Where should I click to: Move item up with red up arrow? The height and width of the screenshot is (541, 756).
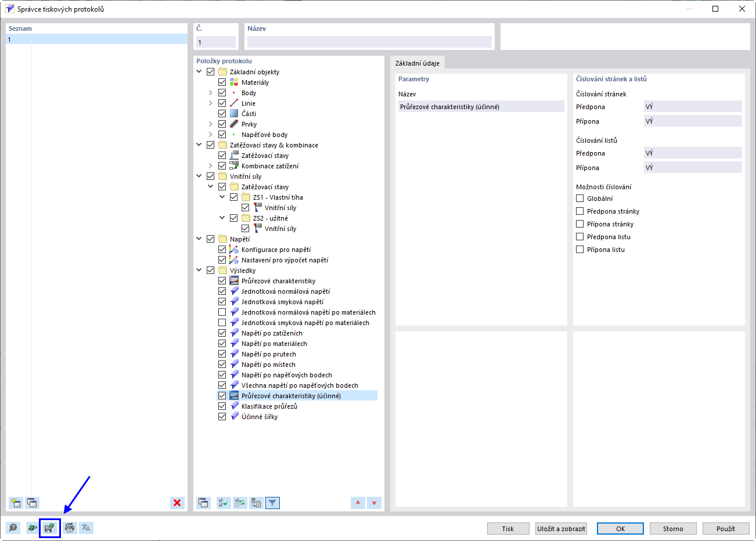358,503
